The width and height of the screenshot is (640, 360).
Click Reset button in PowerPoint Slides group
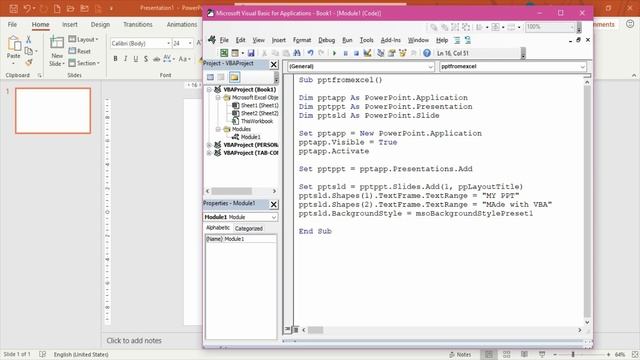coord(80,51)
